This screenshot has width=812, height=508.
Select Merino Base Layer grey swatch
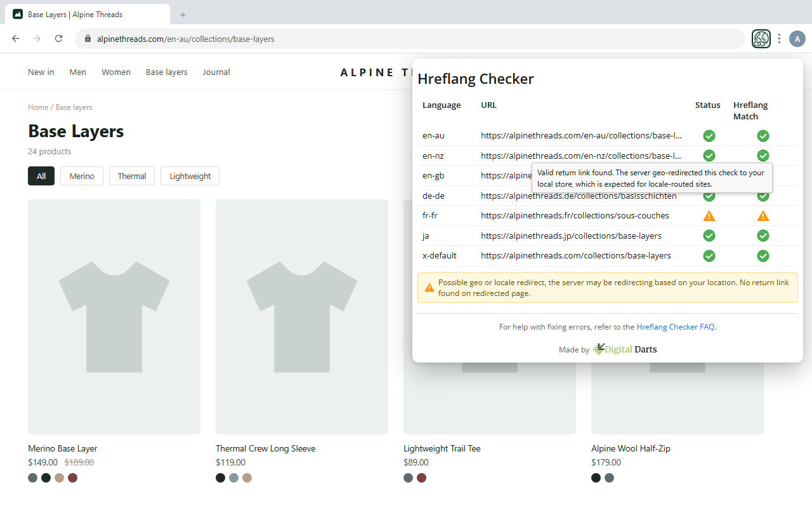tap(33, 478)
